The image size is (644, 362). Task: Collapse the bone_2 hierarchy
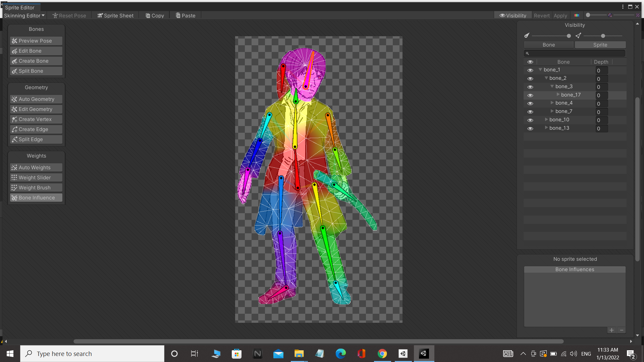pyautogui.click(x=546, y=78)
